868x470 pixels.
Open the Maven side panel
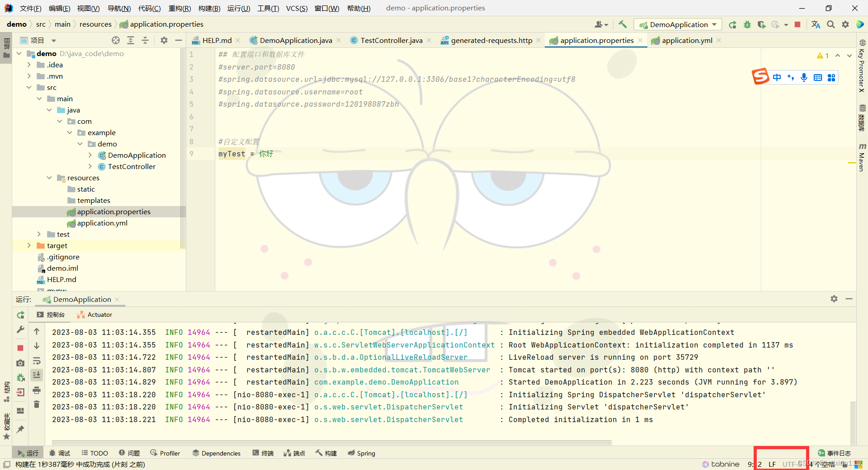862,157
